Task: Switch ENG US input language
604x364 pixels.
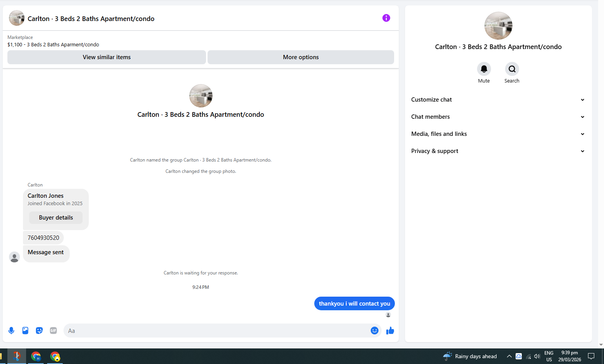Action: [549, 356]
